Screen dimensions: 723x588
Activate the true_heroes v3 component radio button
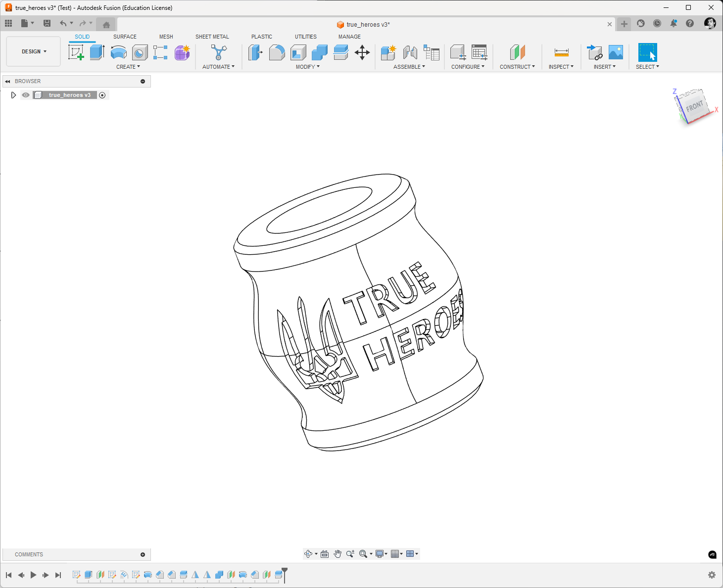[102, 95]
